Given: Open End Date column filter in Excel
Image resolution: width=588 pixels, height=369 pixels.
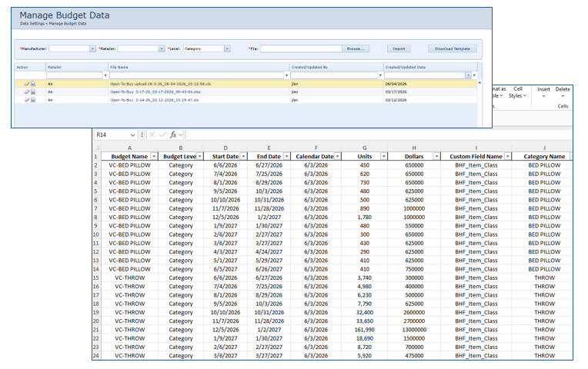Looking at the screenshot, I should tap(286, 156).
